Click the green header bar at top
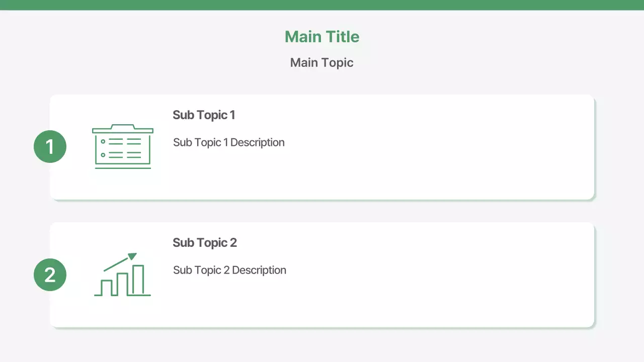This screenshot has width=644, height=362. (322, 5)
